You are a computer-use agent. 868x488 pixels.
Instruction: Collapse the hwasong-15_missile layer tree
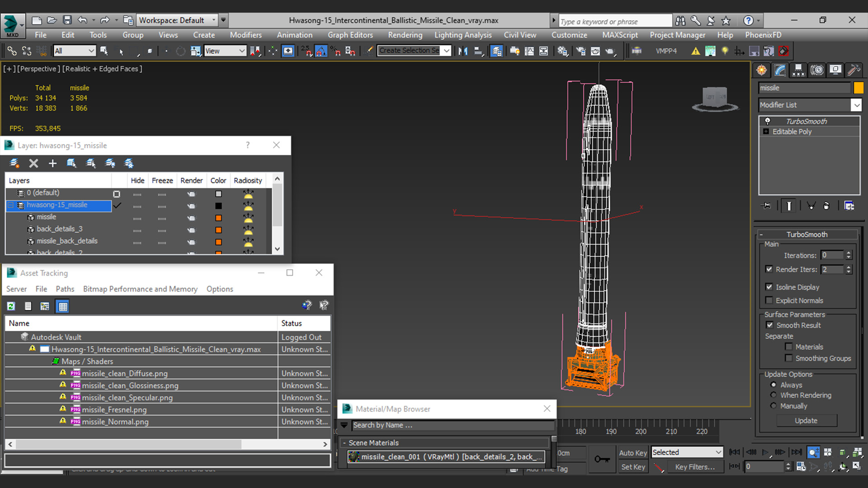(x=10, y=205)
